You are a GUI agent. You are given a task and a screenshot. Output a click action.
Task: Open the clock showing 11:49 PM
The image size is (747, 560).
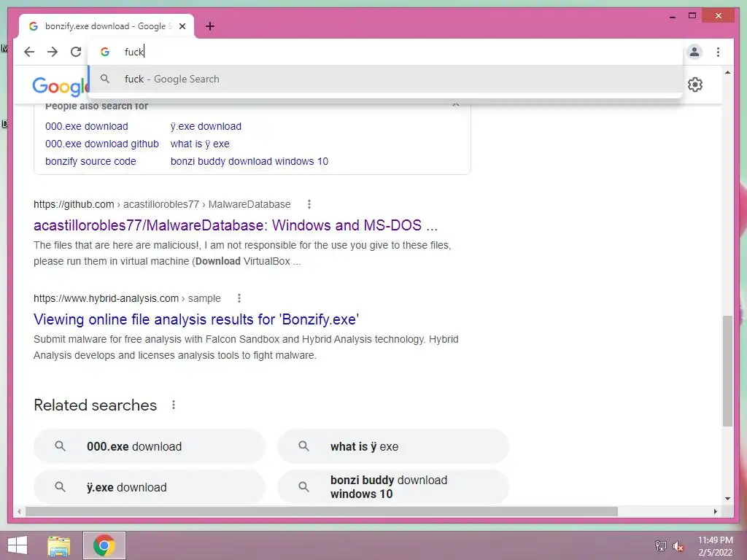[x=715, y=546]
